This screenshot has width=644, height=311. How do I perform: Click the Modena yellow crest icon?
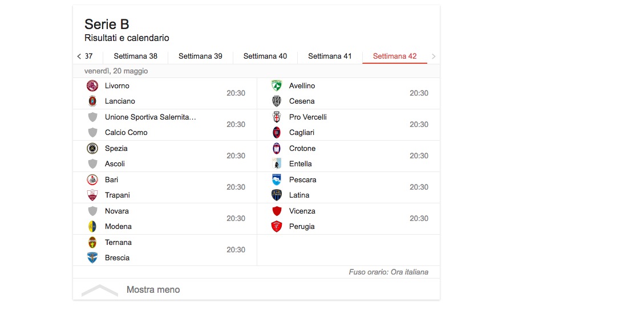[x=92, y=227]
